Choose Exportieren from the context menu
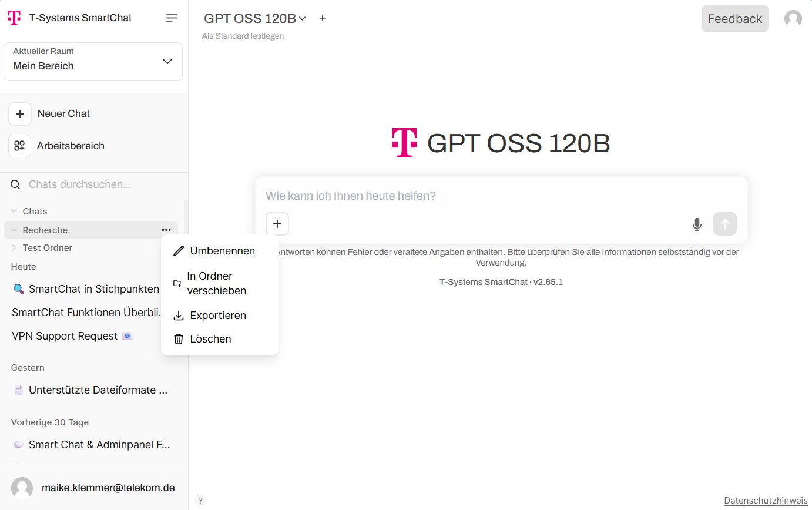Viewport: 812px width, 510px height. (220, 316)
